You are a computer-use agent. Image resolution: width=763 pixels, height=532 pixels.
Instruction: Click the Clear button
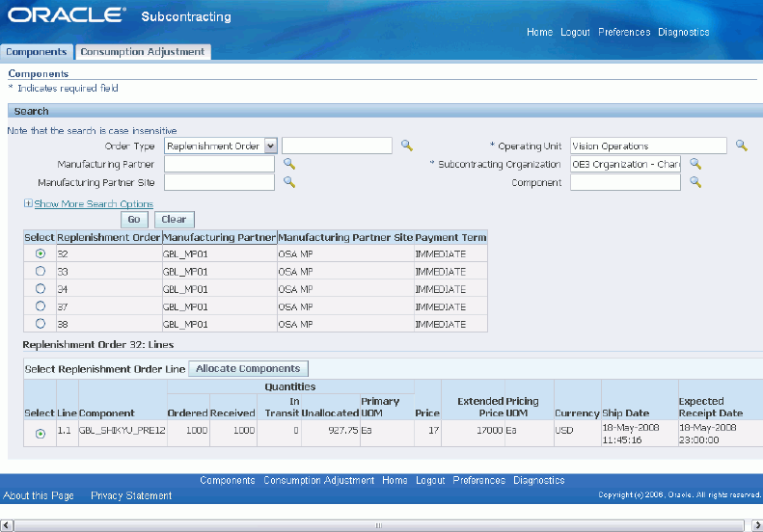tap(175, 220)
